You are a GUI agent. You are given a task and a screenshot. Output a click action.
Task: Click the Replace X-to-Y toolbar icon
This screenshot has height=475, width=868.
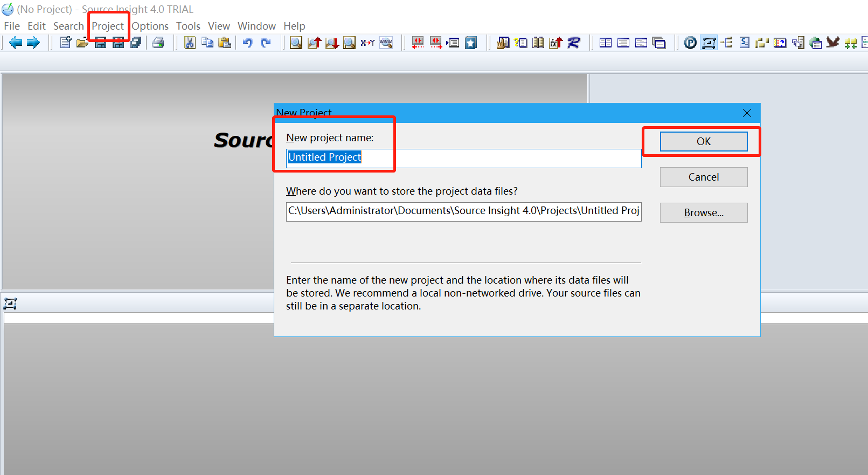click(367, 43)
